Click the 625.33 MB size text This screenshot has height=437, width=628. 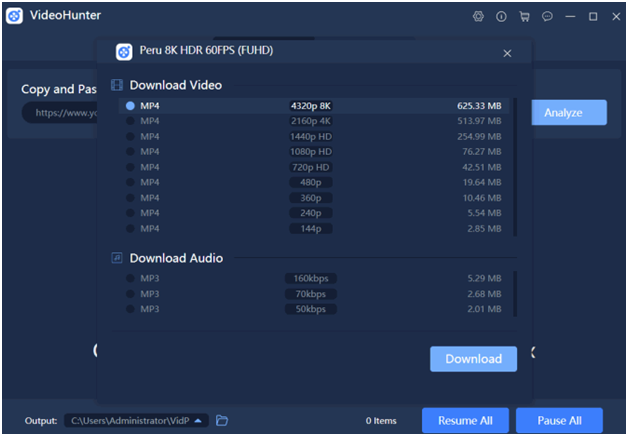coord(479,106)
